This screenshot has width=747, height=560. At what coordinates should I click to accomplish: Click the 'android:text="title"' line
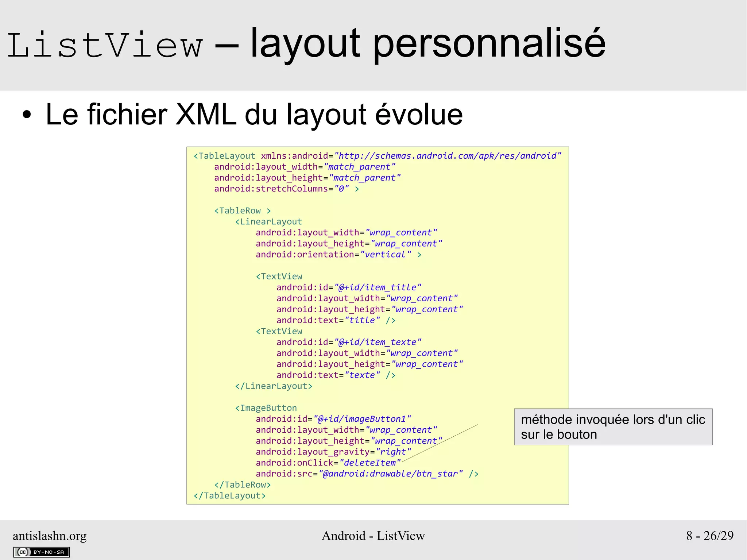tap(336, 320)
